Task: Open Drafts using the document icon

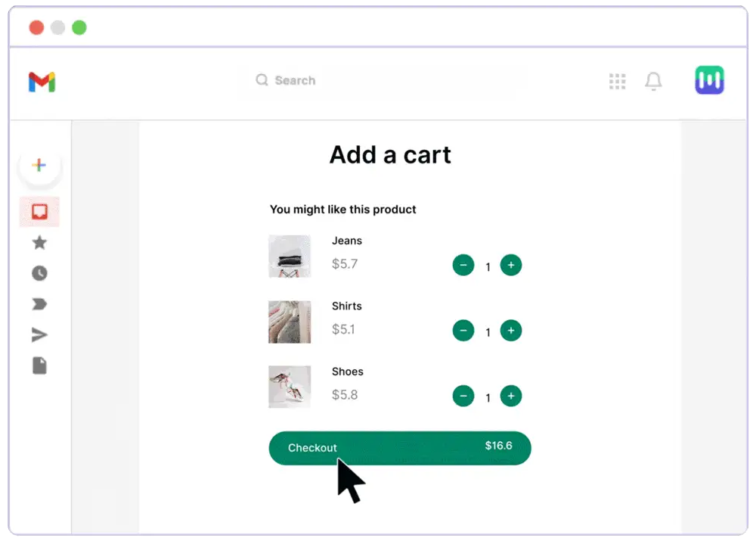Action: pos(39,365)
